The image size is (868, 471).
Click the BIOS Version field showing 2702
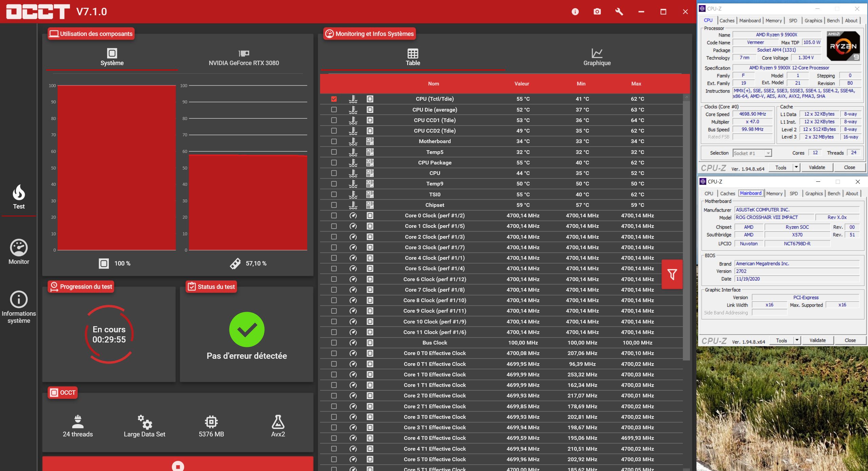click(797, 271)
